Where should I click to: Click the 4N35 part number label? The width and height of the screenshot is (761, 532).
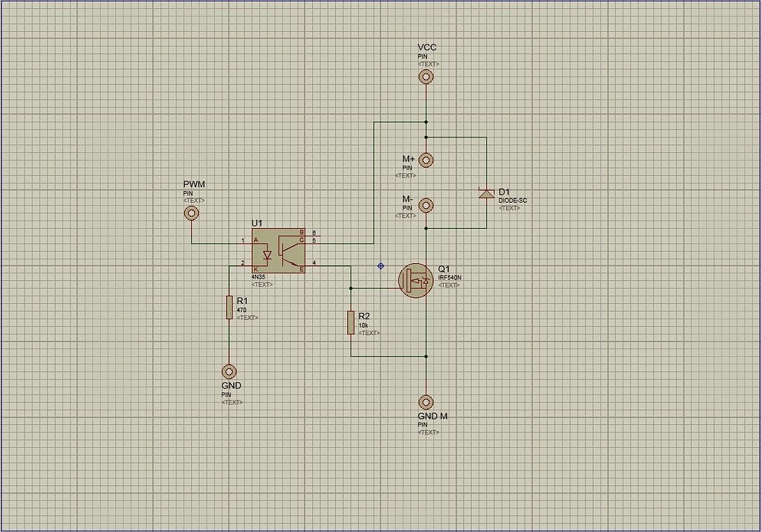coord(259,275)
